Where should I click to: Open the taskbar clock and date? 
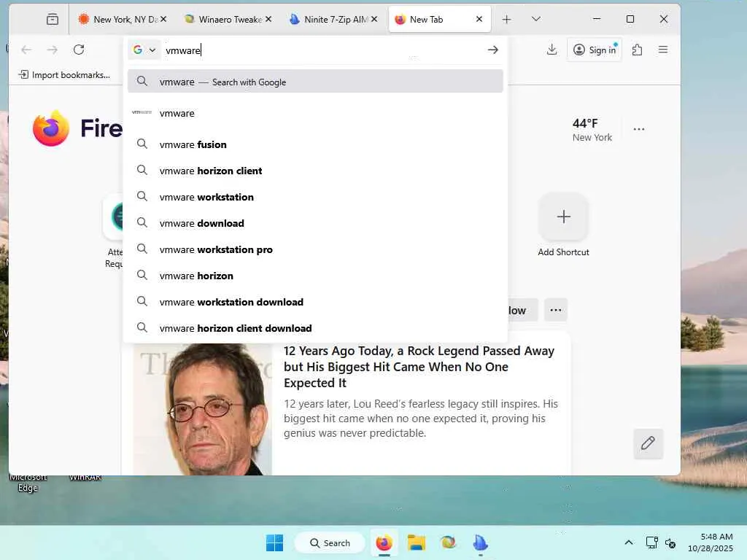[x=710, y=542]
